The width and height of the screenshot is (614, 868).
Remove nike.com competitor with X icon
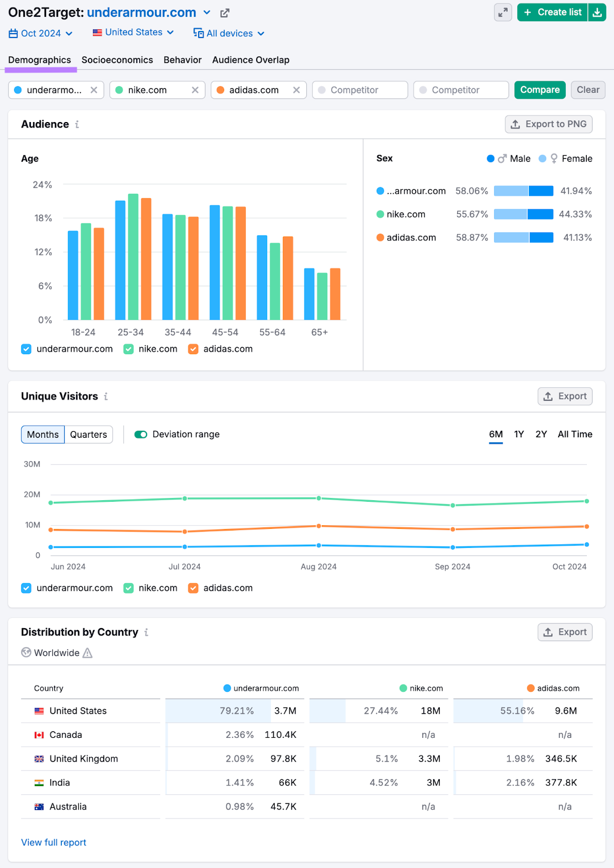(195, 90)
